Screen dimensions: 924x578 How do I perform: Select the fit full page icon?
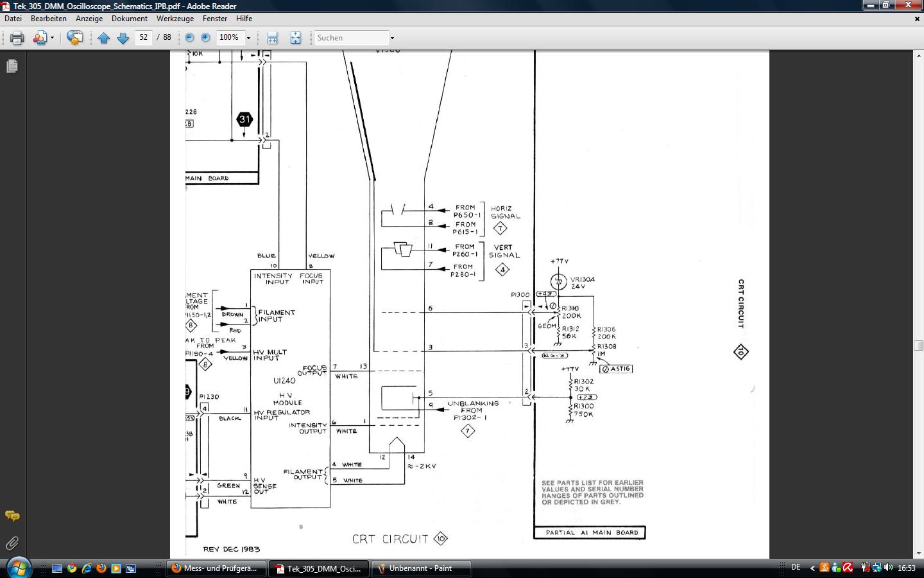(295, 38)
